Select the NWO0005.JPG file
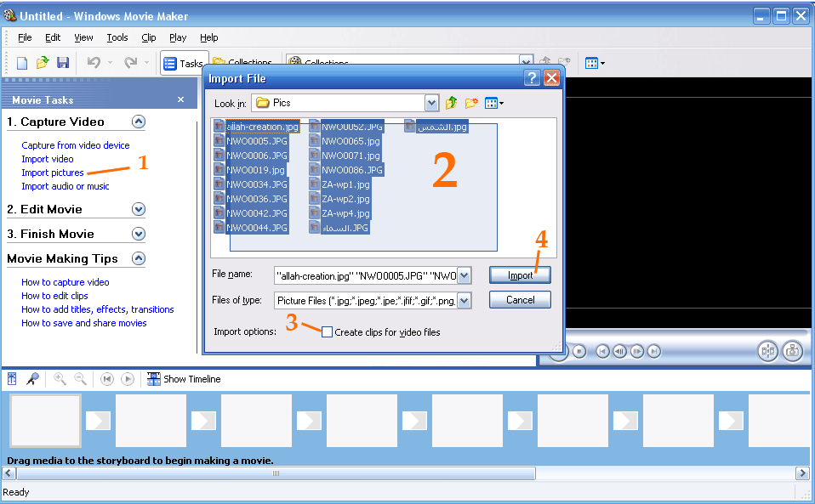Image resolution: width=815 pixels, height=504 pixels. tap(250, 141)
